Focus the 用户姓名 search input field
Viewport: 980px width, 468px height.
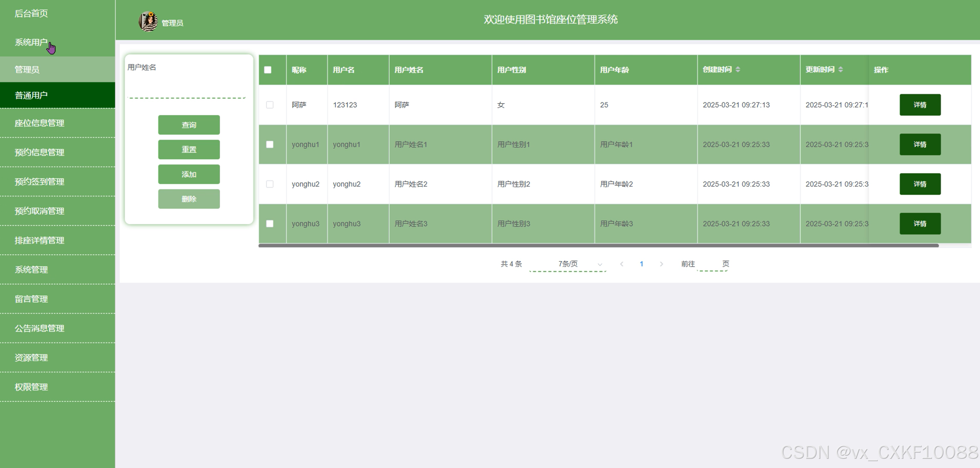[187, 90]
